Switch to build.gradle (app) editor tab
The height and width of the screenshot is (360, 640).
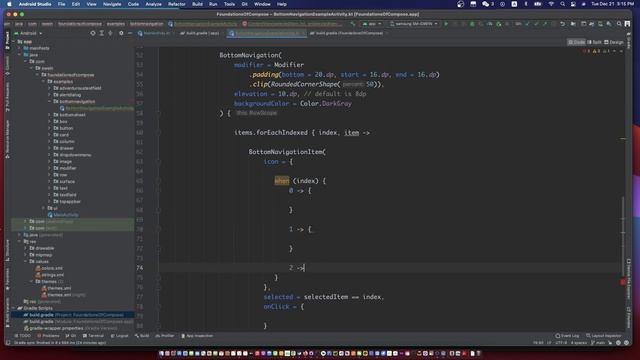tap(200, 33)
